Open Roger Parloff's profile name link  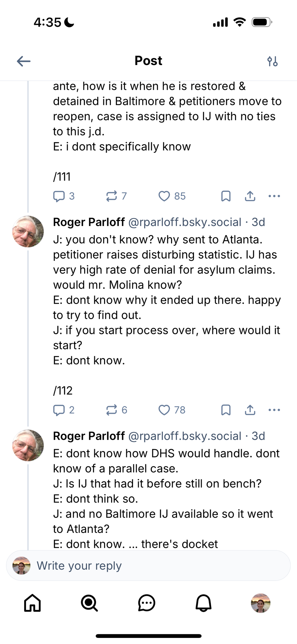(89, 222)
